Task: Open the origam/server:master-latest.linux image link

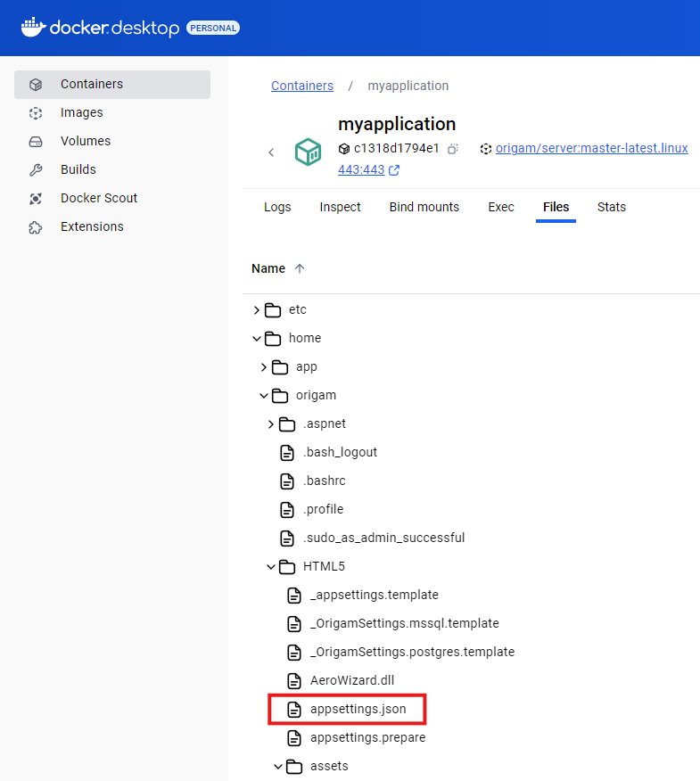Action: pos(591,148)
